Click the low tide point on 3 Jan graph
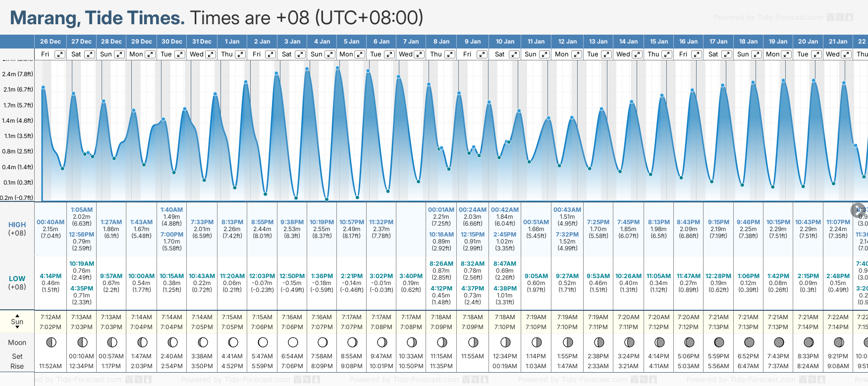The image size is (868, 386). pos(296,198)
